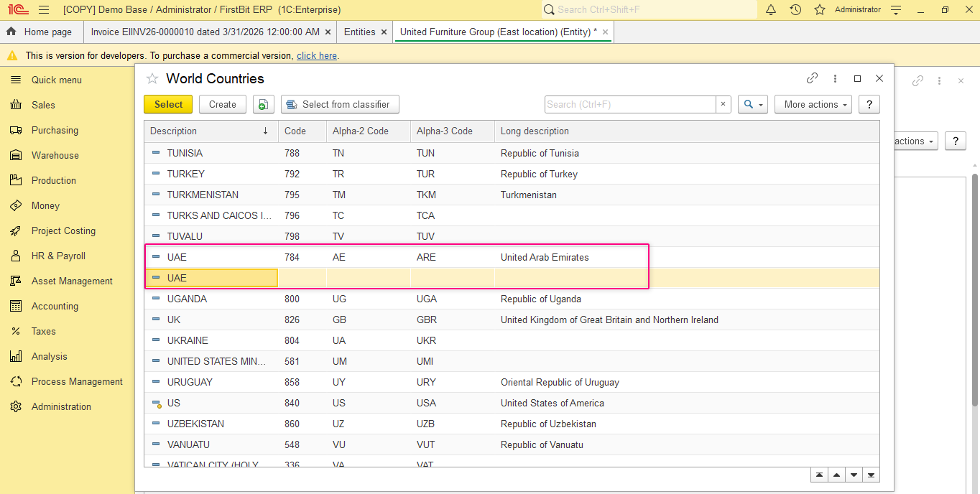Open the Project Costing section
This screenshot has width=980, height=494.
tap(63, 230)
